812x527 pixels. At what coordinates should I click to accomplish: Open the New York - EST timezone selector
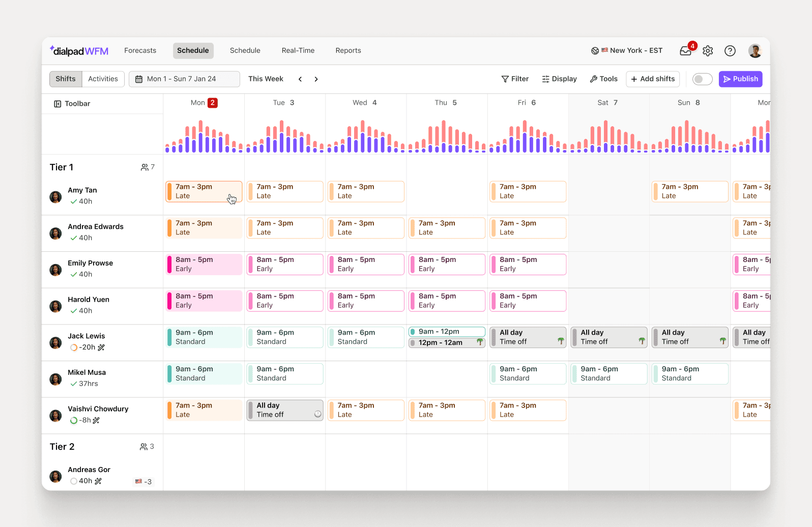click(x=627, y=51)
